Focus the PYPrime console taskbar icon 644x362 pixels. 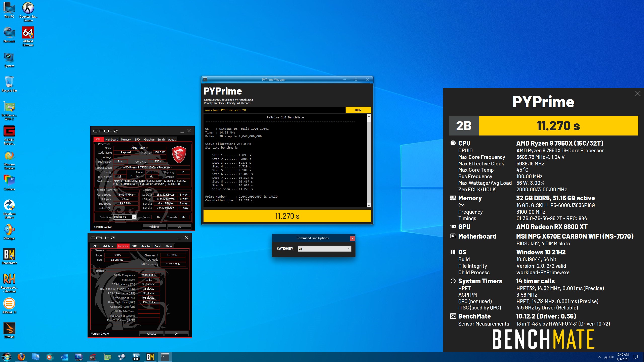click(165, 357)
